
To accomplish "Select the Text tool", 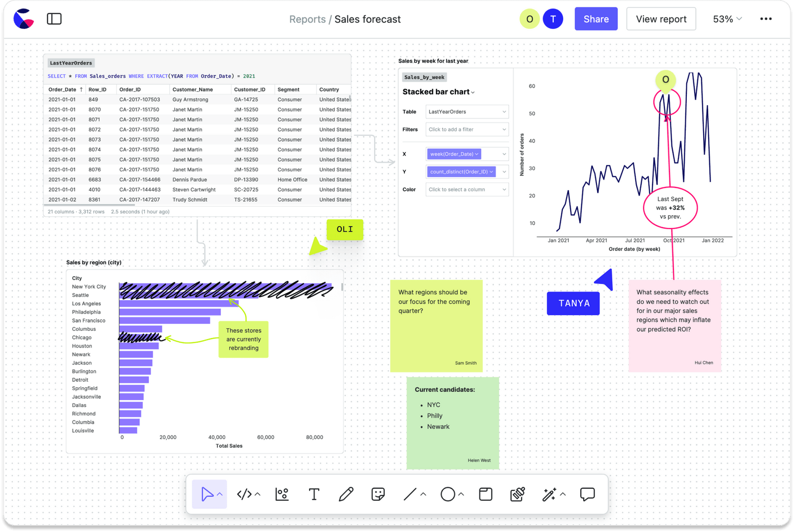I will tap(314, 494).
